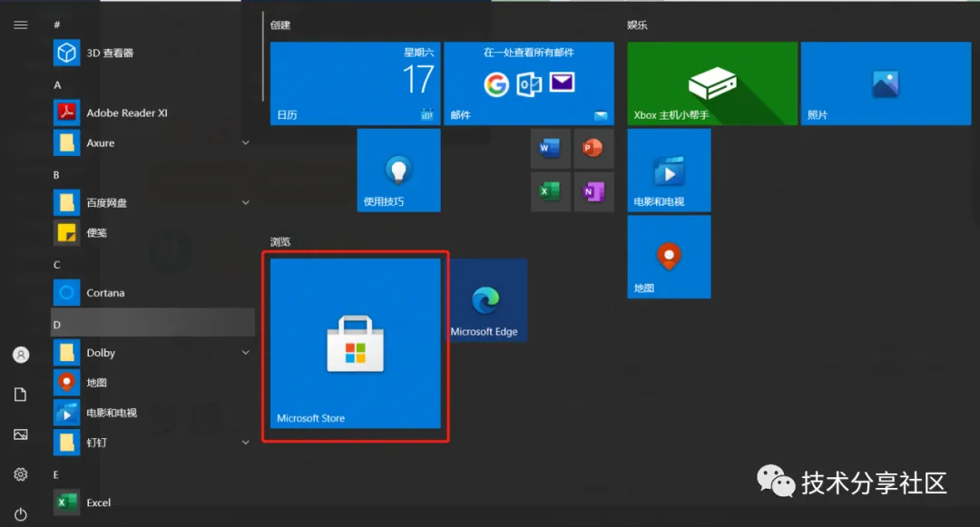This screenshot has width=980, height=527.
Task: Expand the Dolby folder chevron
Action: click(246, 353)
